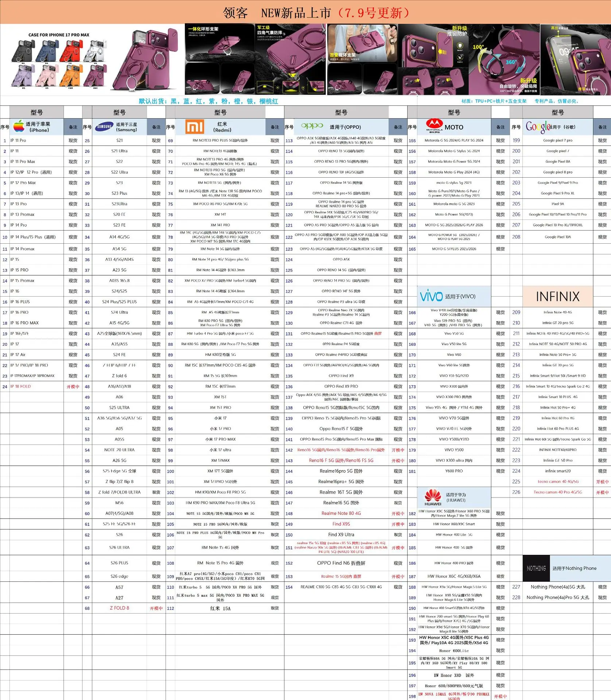611x700 pixels.
Task: Select the Infinix GT 50 Pro cell
Action: click(558, 461)
